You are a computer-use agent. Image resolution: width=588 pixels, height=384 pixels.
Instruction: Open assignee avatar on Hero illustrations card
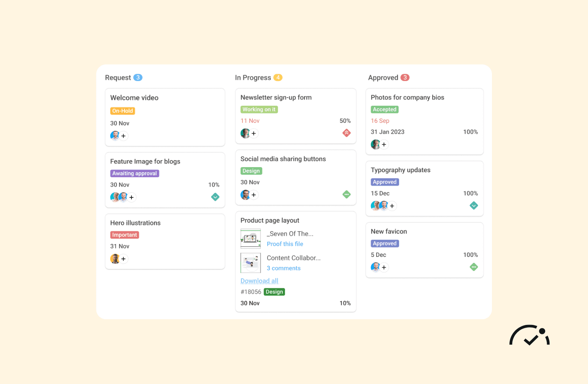(x=115, y=259)
